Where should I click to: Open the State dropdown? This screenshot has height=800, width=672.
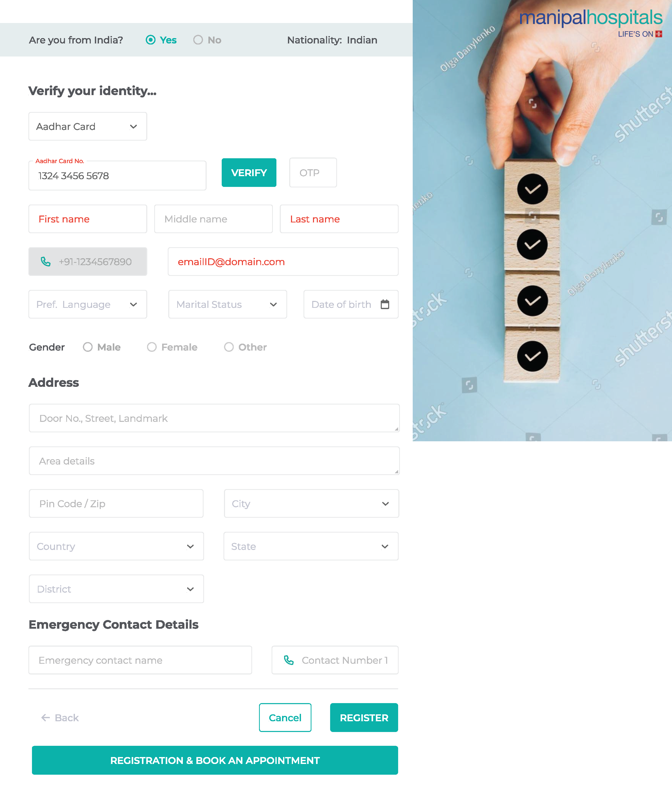pos(311,546)
